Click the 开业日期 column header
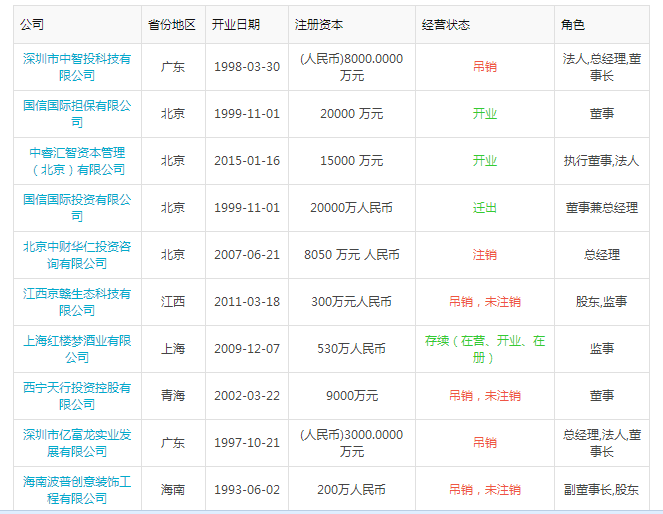The image size is (663, 514). (x=236, y=25)
